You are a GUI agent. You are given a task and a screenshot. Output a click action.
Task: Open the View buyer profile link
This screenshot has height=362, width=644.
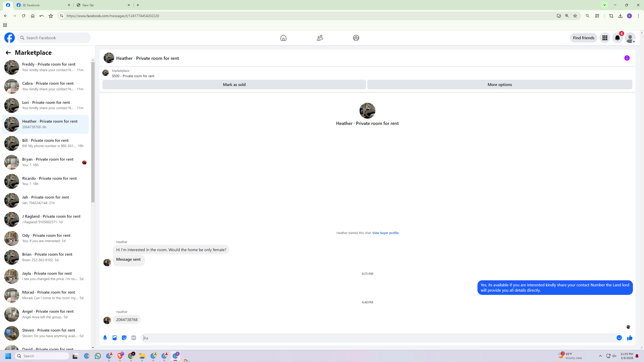(x=385, y=233)
